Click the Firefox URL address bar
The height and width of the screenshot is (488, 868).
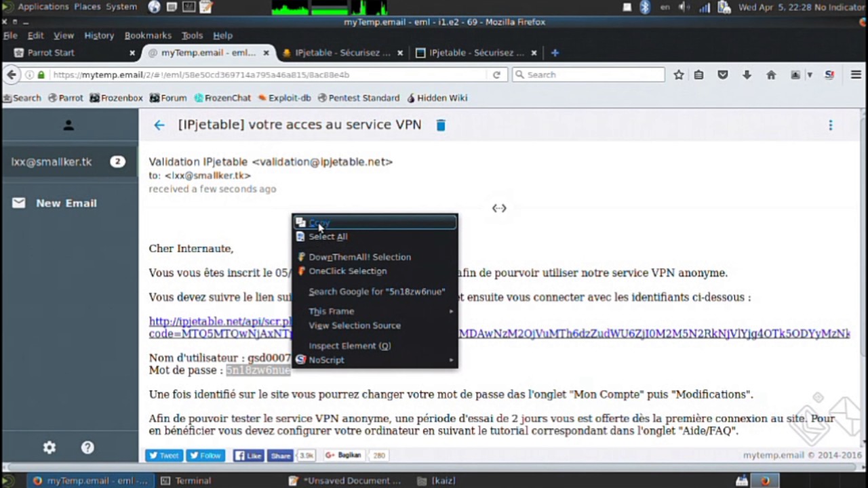click(x=268, y=75)
